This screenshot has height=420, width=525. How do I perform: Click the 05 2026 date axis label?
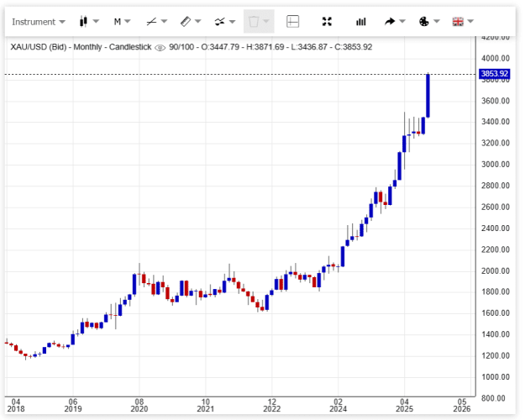point(462,405)
